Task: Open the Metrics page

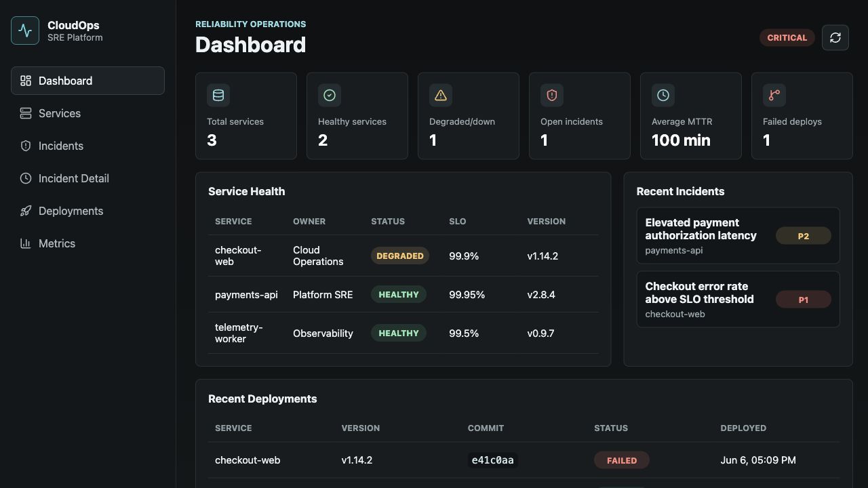Action: coord(87,243)
